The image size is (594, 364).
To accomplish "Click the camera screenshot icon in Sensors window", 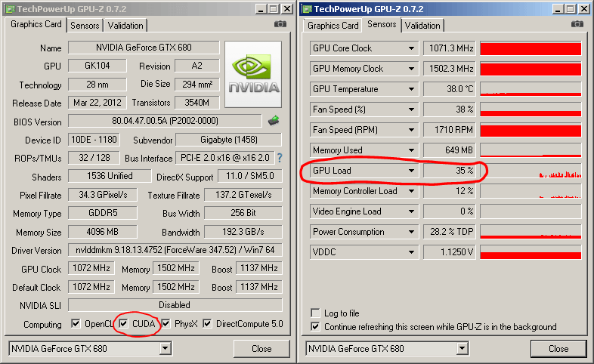I will 577,24.
